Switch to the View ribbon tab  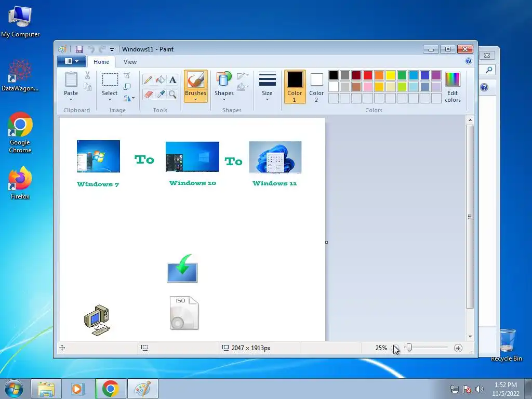click(x=130, y=62)
